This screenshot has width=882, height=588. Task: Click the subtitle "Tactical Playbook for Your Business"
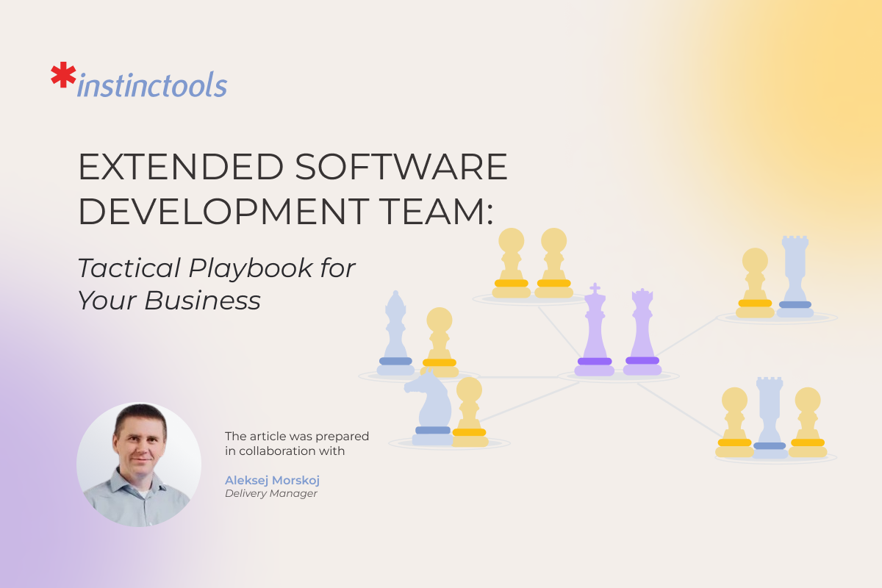[217, 284]
